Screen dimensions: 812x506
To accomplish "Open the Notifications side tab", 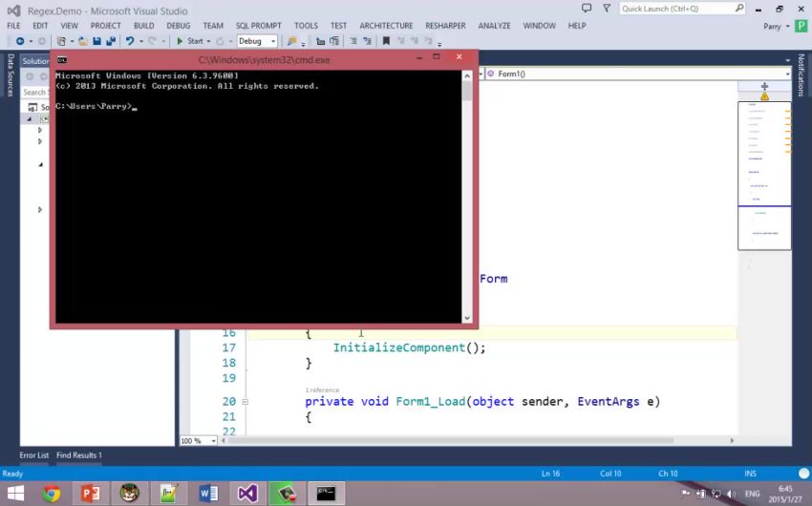I will 801,75.
